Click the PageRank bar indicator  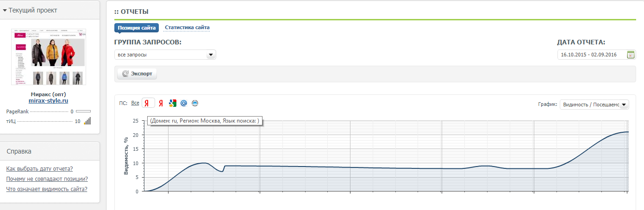(x=83, y=111)
